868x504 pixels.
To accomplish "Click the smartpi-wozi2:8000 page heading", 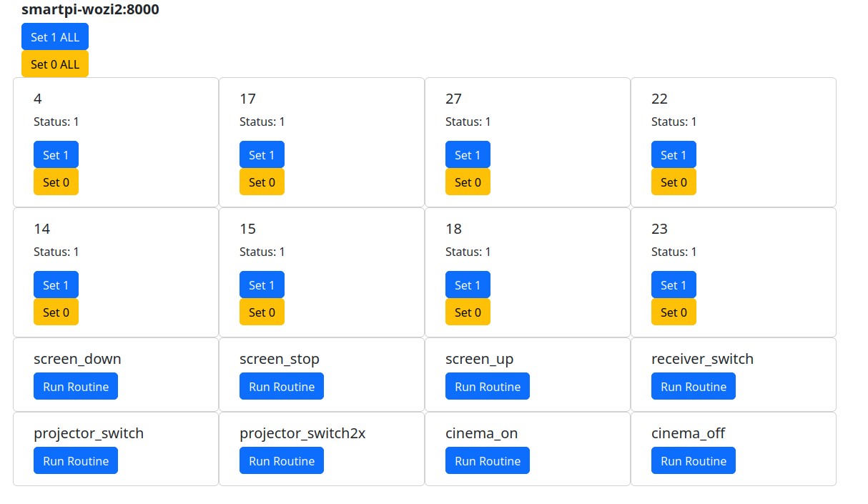I will [x=90, y=10].
